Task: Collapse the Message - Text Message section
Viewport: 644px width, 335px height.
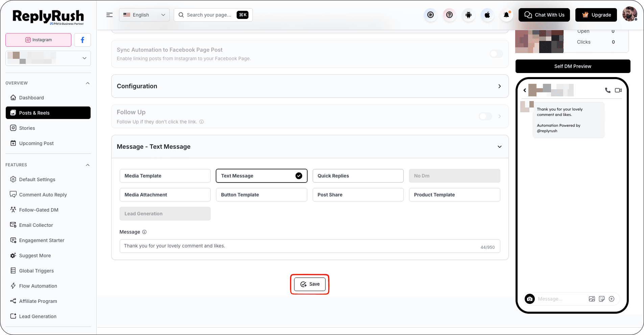Action: click(310, 147)
